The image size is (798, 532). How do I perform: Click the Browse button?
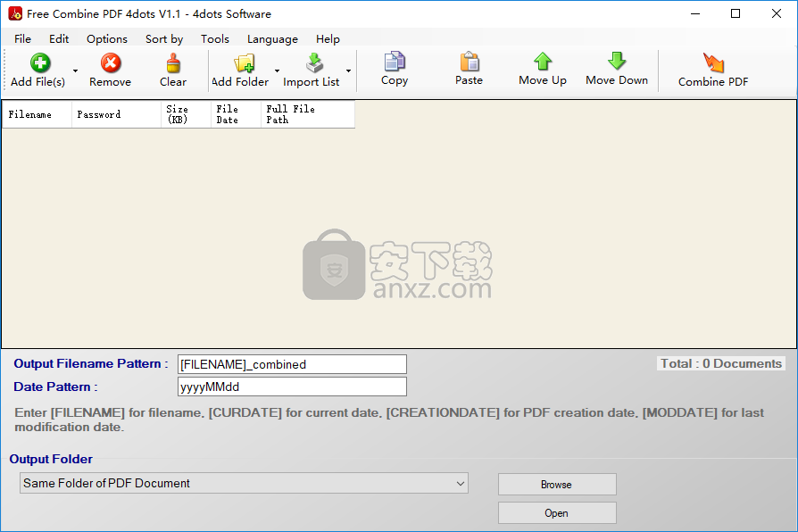[557, 484]
